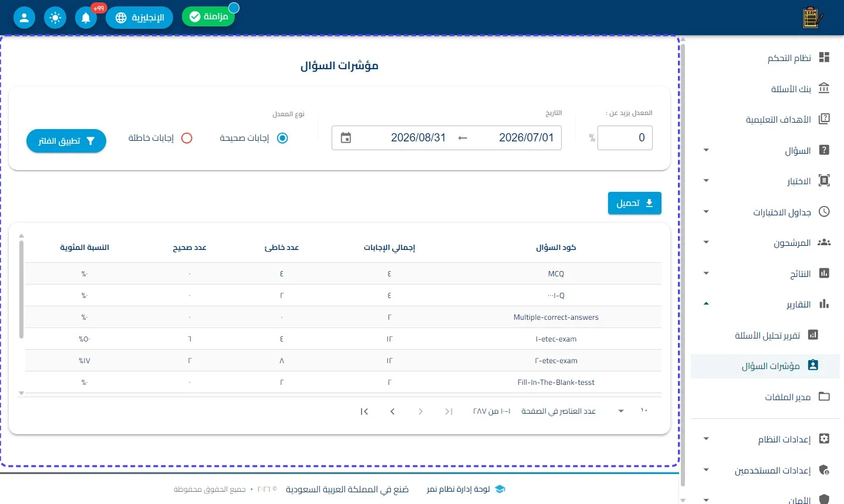Click the MCQ question code cell
Viewport: 844px width, 504px height.
click(x=556, y=274)
